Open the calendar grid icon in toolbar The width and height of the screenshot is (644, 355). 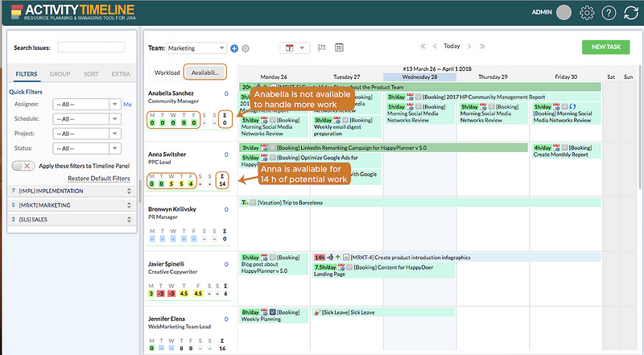pos(339,47)
